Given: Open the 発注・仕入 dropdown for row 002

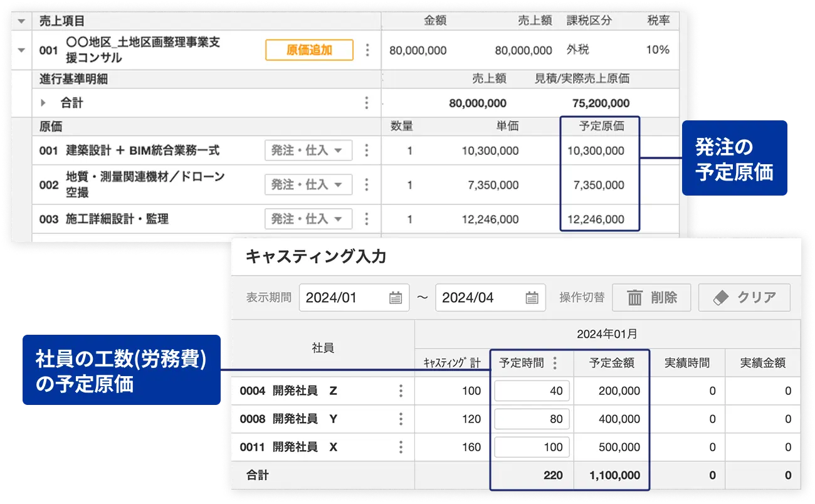Looking at the screenshot, I should point(308,184).
